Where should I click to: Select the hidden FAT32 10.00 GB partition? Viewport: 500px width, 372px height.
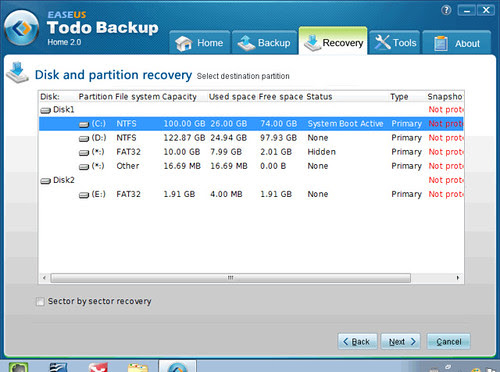[251, 152]
